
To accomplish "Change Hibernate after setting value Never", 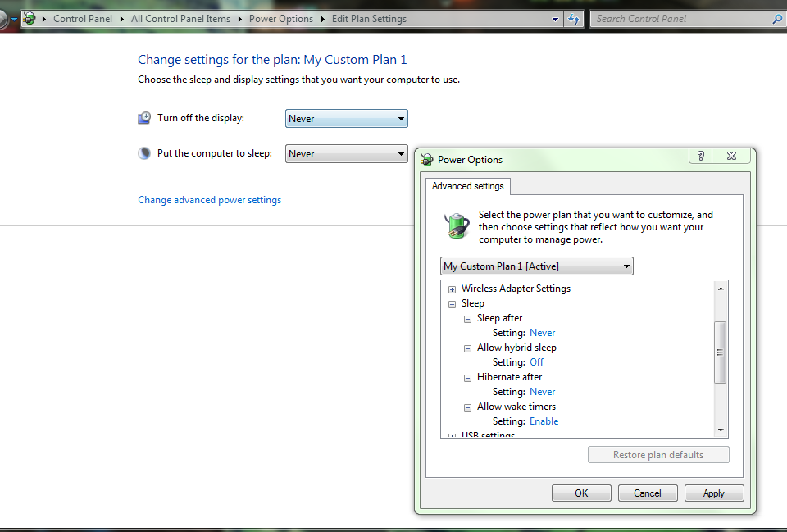I will point(543,392).
